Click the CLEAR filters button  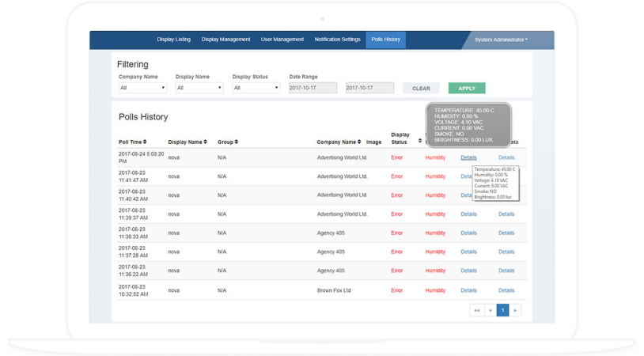(421, 89)
